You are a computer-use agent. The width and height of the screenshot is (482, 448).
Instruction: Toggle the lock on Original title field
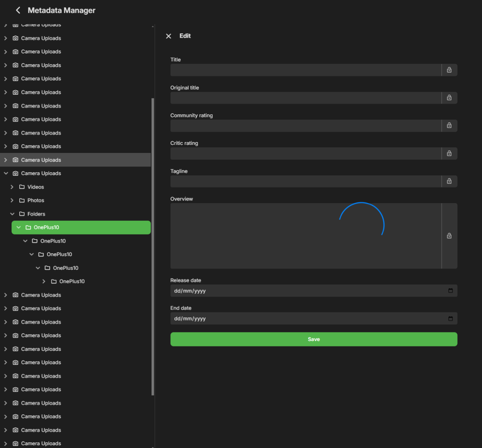pos(449,98)
